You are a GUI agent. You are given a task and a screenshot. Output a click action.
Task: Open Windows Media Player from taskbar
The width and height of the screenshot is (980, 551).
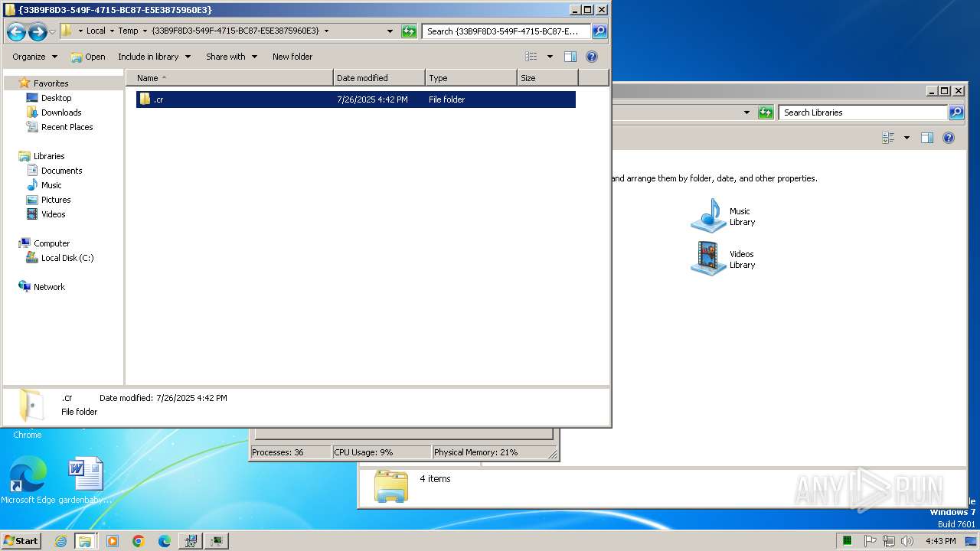113,541
